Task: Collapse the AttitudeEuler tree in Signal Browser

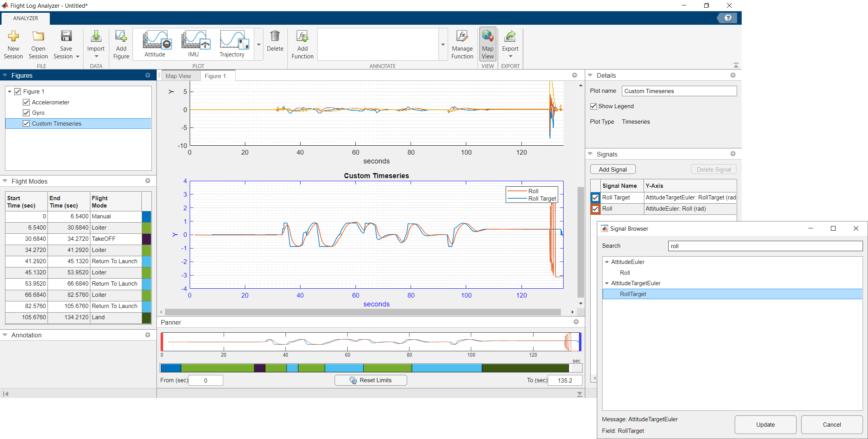Action: (x=606, y=262)
